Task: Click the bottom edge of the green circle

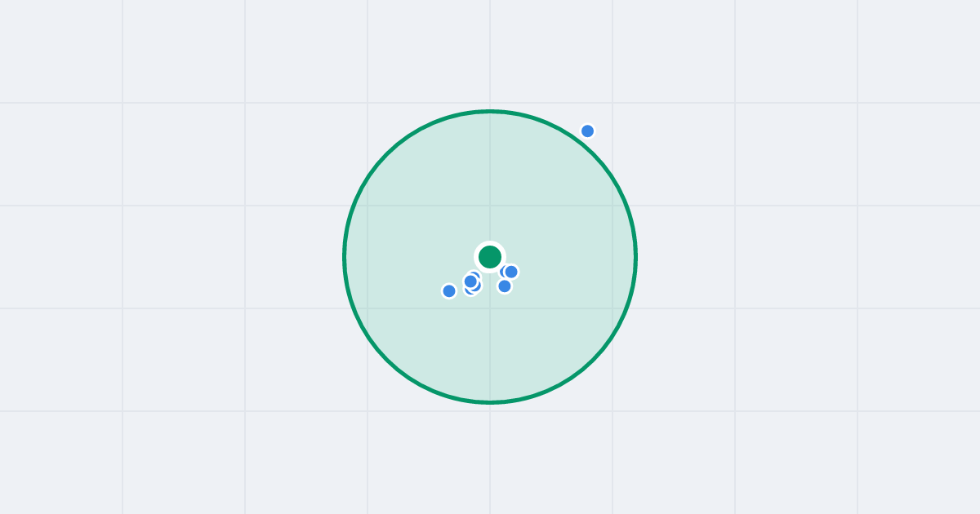Action: [x=490, y=402]
